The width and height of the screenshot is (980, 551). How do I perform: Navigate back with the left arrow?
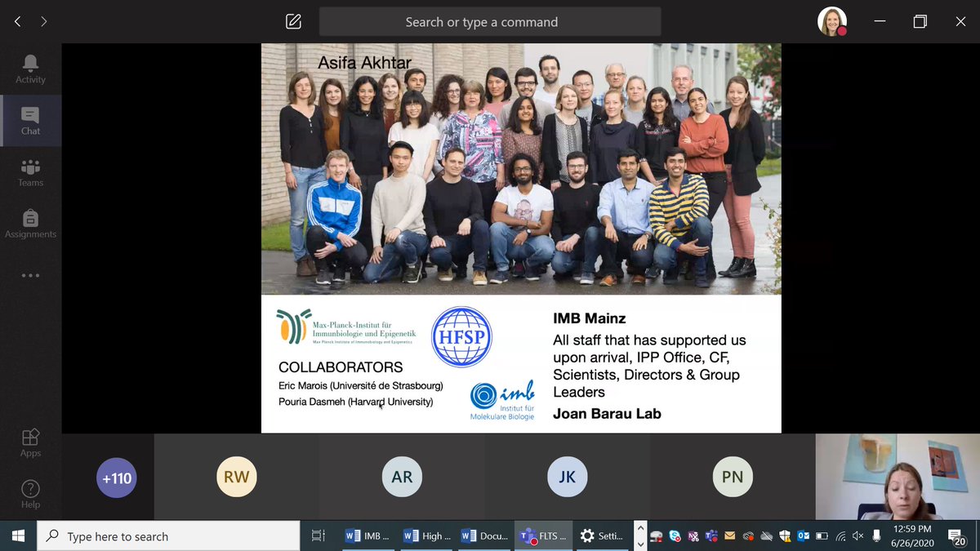(x=17, y=22)
